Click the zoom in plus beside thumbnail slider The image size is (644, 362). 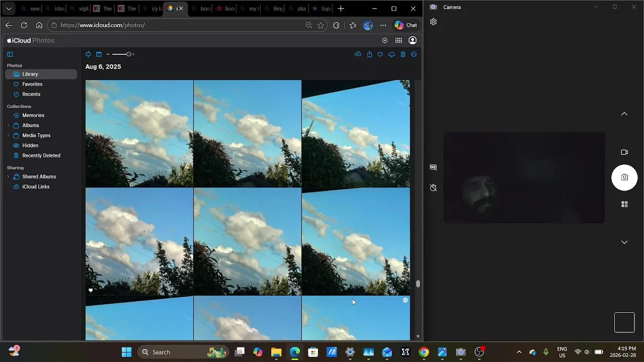(133, 54)
